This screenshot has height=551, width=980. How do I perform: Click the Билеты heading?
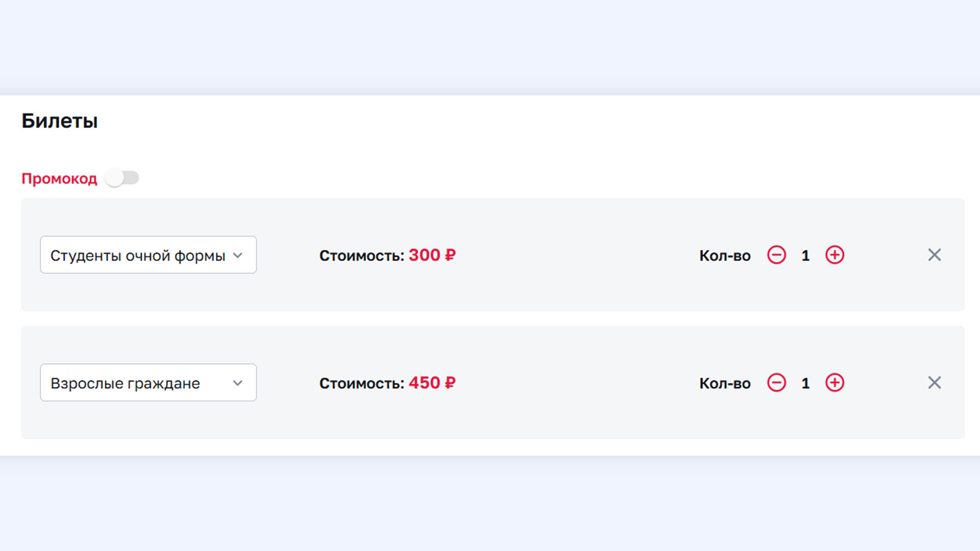tap(59, 121)
